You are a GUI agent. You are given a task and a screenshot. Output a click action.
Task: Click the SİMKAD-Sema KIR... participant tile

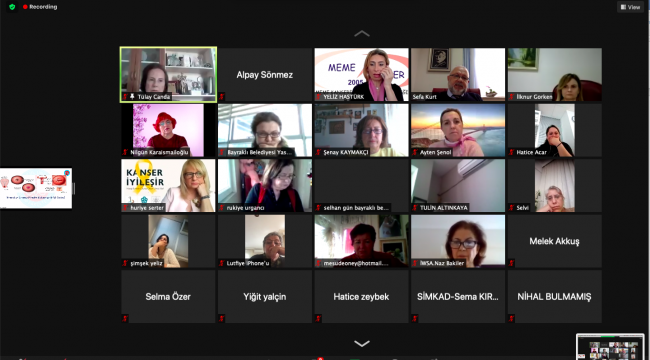click(x=458, y=297)
